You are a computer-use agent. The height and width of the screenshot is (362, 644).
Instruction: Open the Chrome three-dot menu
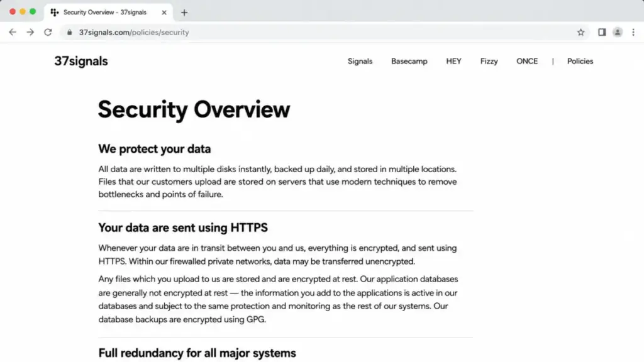[x=633, y=32]
